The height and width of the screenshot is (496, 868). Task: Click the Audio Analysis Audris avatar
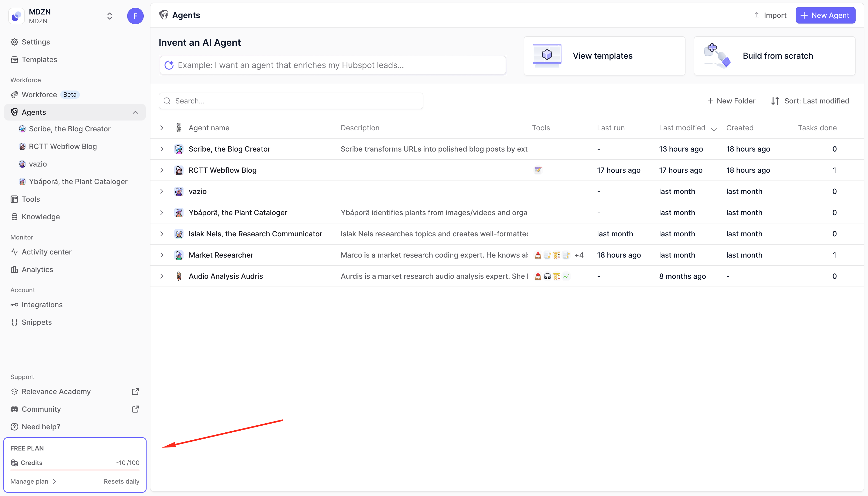[179, 276]
